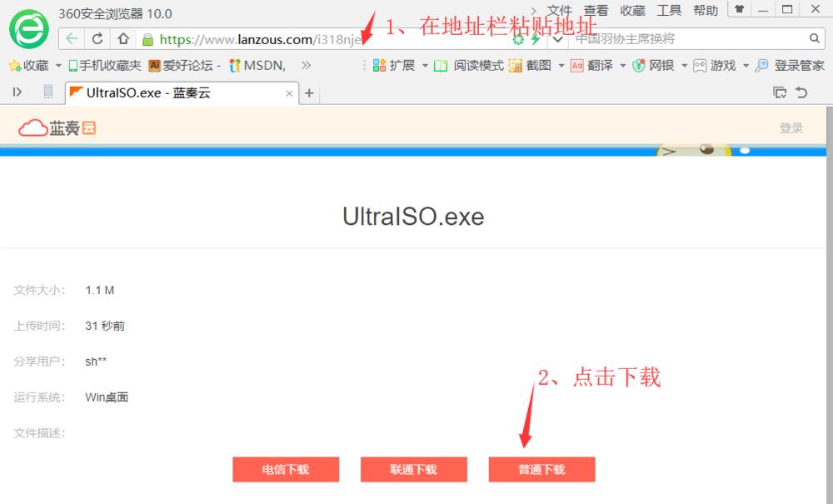Go back using the address bar arrow
Viewport: 833px width, 504px height.
click(x=72, y=39)
